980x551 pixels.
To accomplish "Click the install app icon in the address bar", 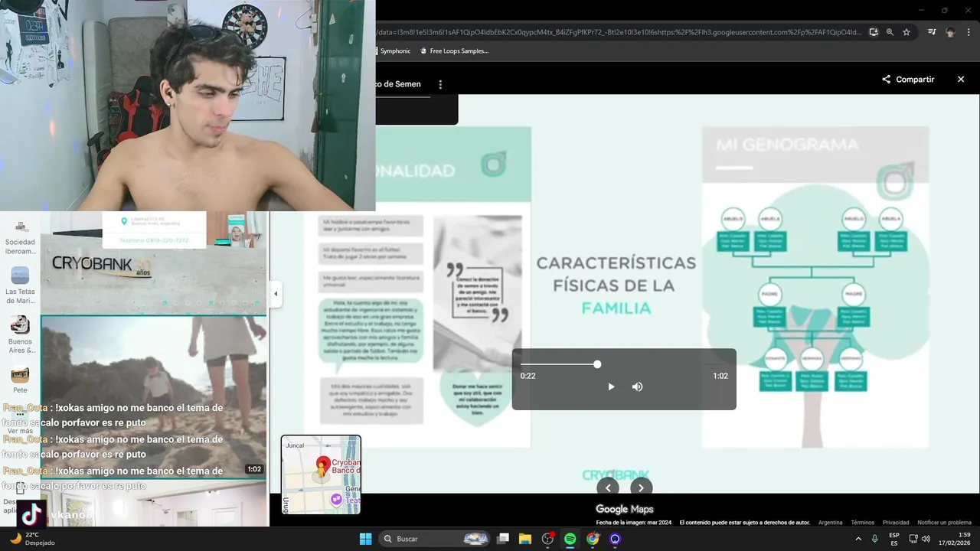I will (874, 32).
